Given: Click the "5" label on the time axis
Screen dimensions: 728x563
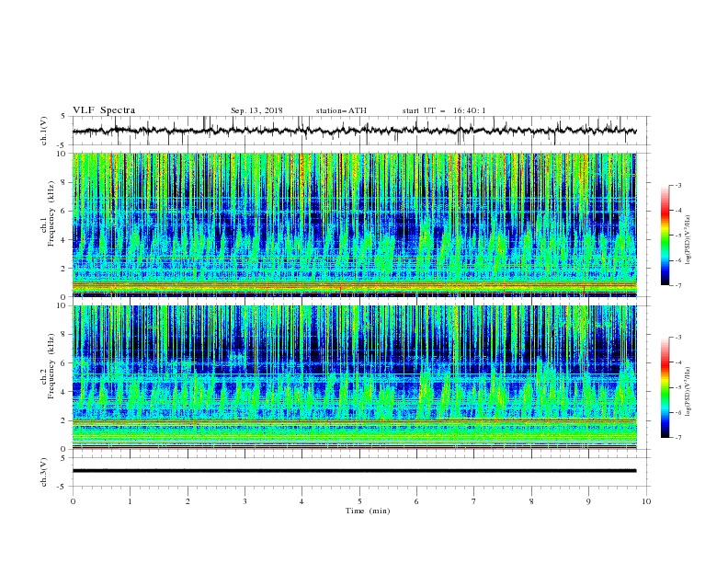Looking at the screenshot, I should click(359, 501).
